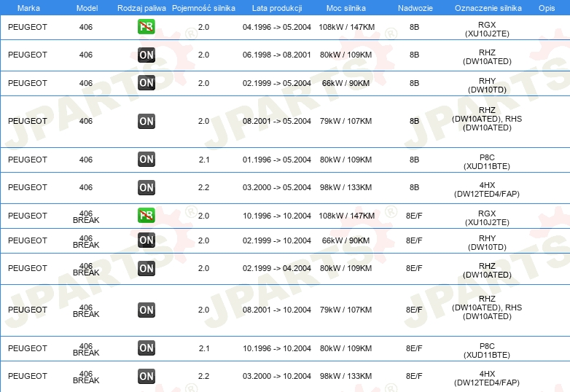Click the ON icon in the 406 2.2 row
This screenshot has height=392, width=570.
tap(146, 187)
